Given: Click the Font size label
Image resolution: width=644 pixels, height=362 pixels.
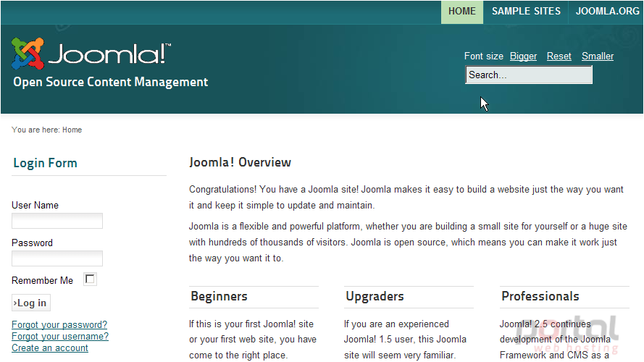Looking at the screenshot, I should point(483,56).
